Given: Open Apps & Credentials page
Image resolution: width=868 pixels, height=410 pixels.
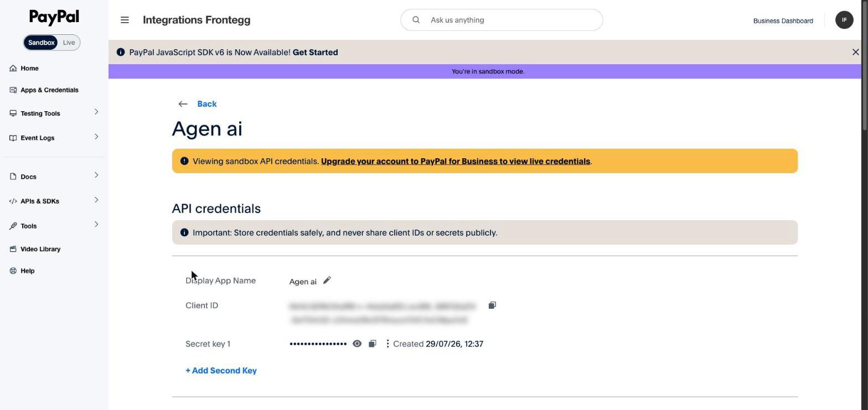Looking at the screenshot, I should click(x=49, y=90).
